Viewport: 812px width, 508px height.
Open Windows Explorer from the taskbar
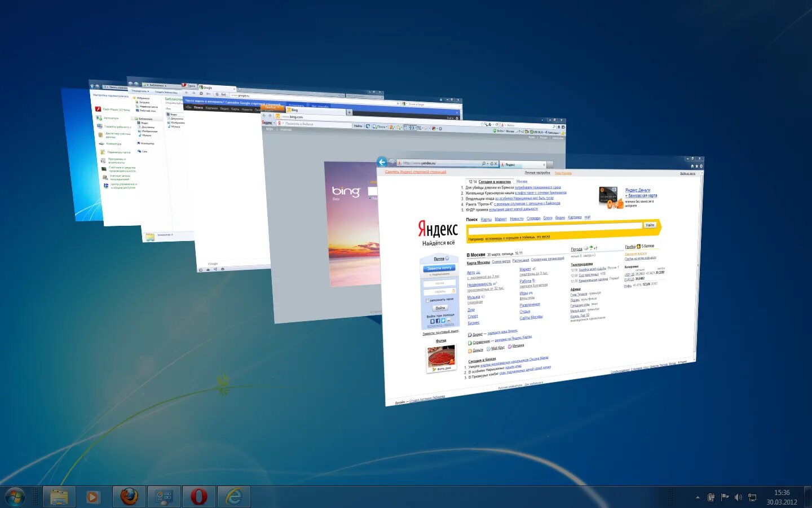tap(59, 497)
